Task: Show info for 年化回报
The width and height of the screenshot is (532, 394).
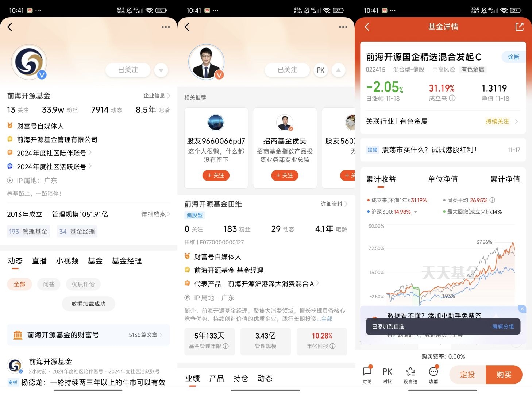Action: 332,346
